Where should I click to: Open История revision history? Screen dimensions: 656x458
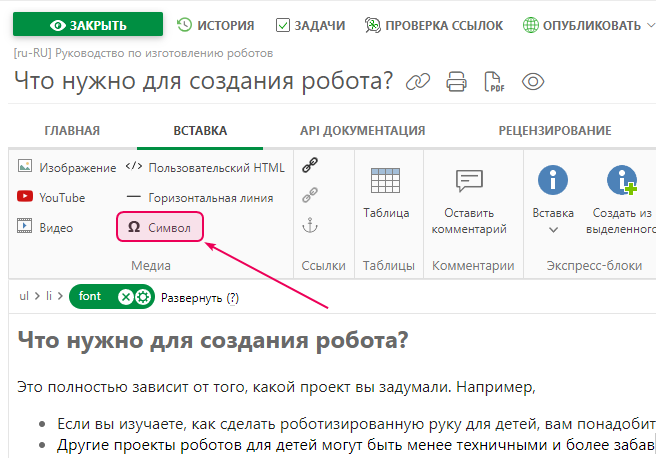pos(215,25)
